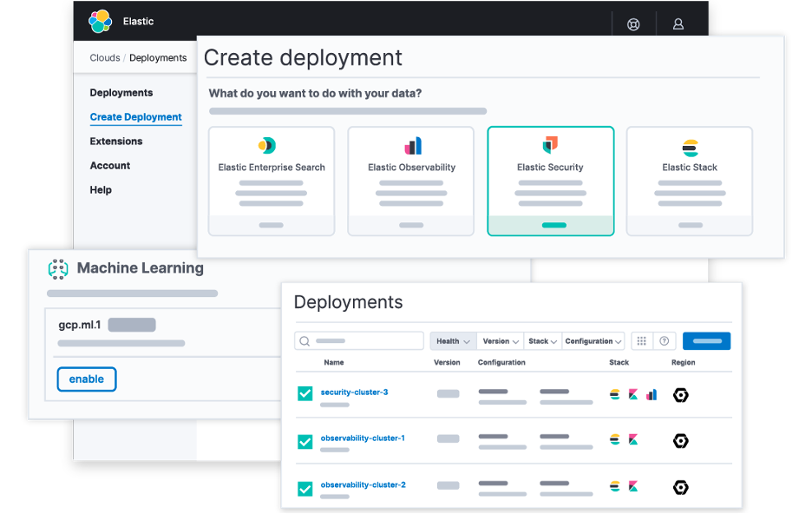
Task: Click the region icon for security-cluster-3
Action: 681,395
